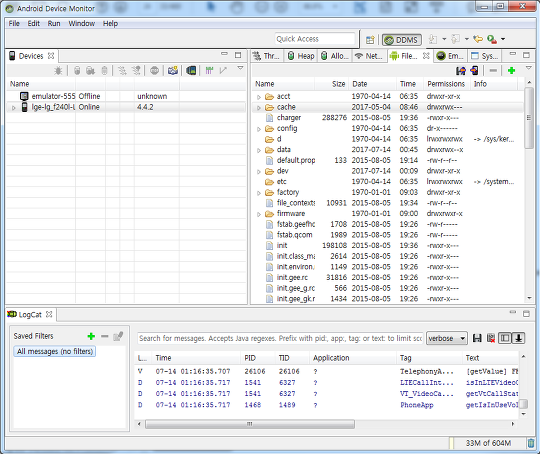Expand the cache folder
This screenshot has height=454, width=540.
[259, 108]
